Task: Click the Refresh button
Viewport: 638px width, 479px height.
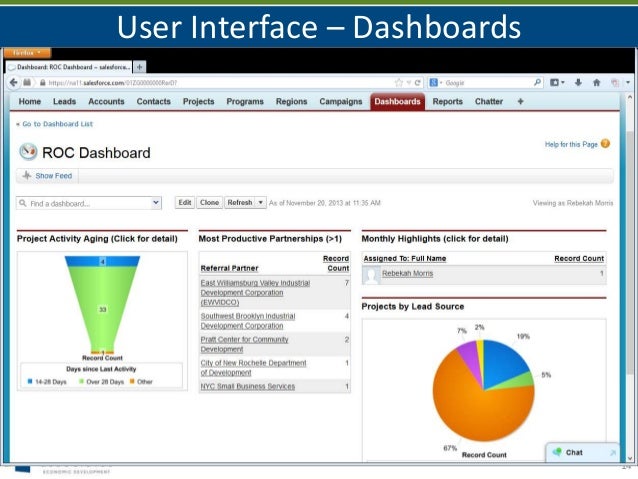Action: click(x=240, y=202)
